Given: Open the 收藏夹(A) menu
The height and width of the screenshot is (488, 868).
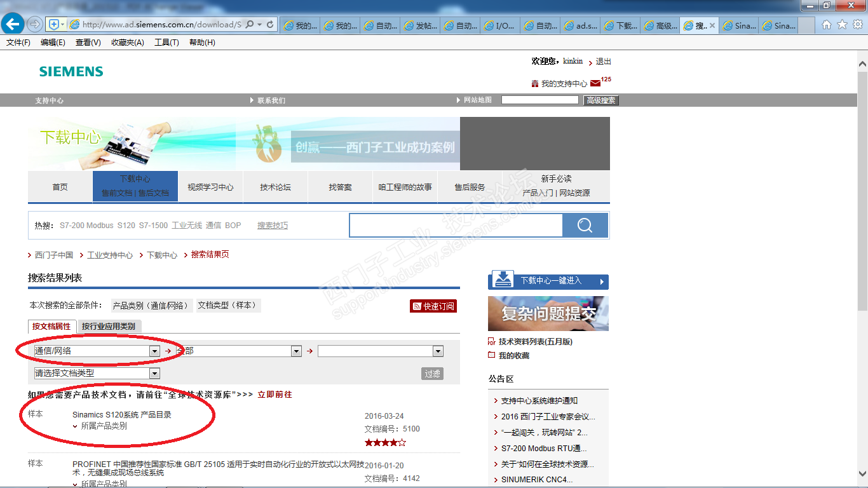Looking at the screenshot, I should click(x=128, y=43).
